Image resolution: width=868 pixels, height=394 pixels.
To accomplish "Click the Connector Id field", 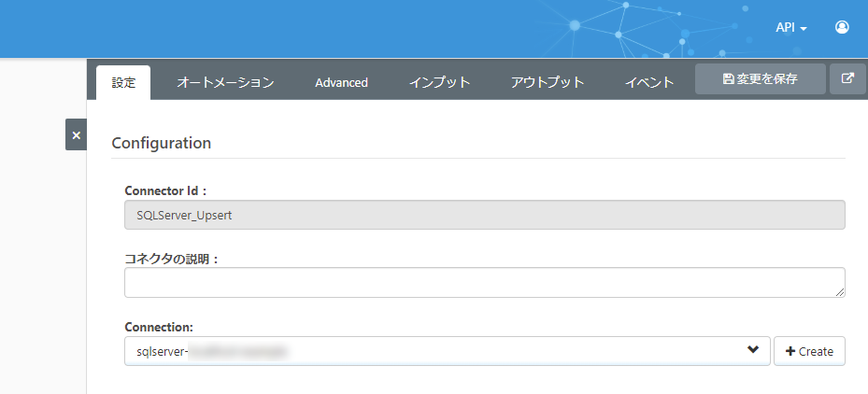I will [485, 215].
